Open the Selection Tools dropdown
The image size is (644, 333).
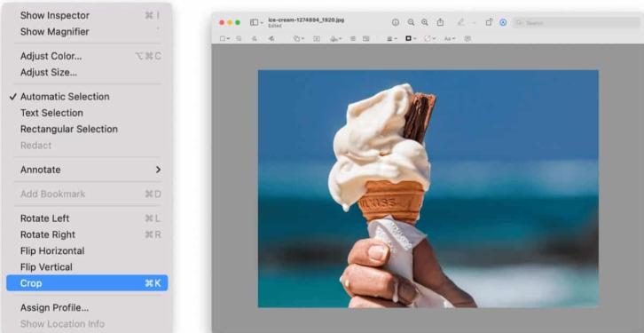[x=224, y=39]
